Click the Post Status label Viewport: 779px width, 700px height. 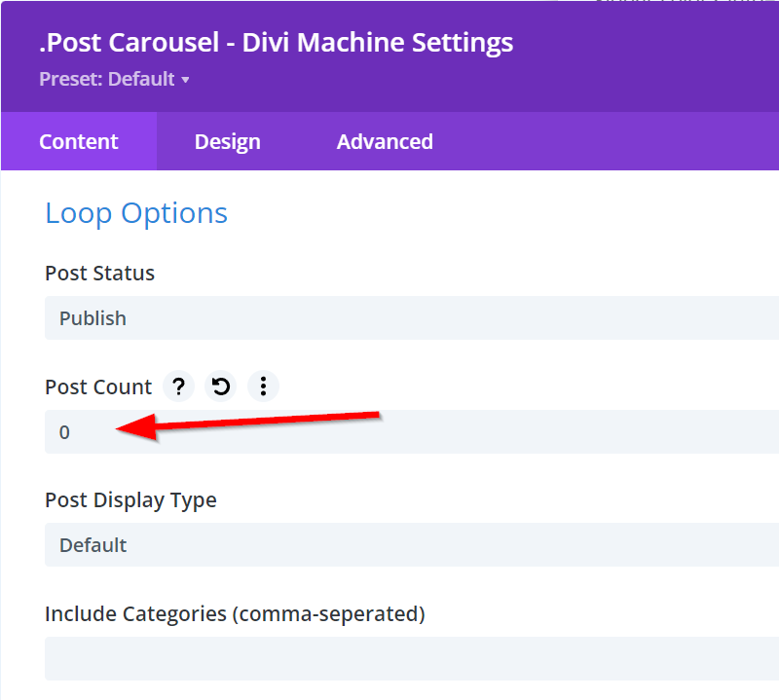99,274
